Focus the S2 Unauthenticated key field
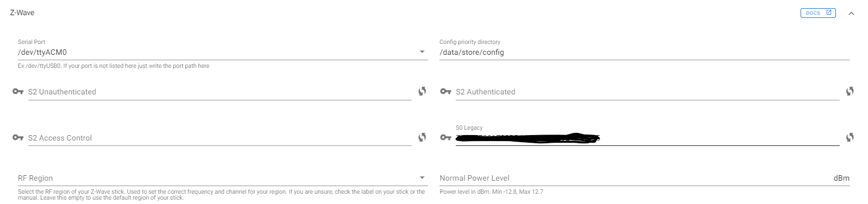The width and height of the screenshot is (868, 204). pyautogui.click(x=220, y=92)
